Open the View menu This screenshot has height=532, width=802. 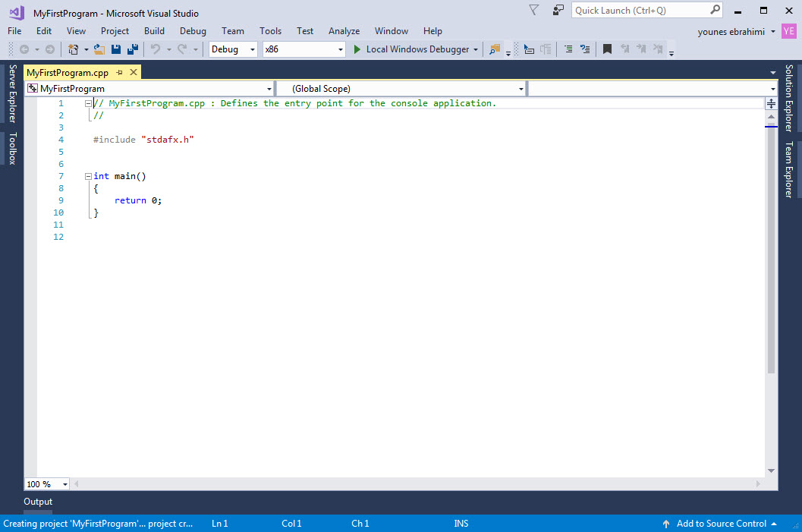(76, 31)
